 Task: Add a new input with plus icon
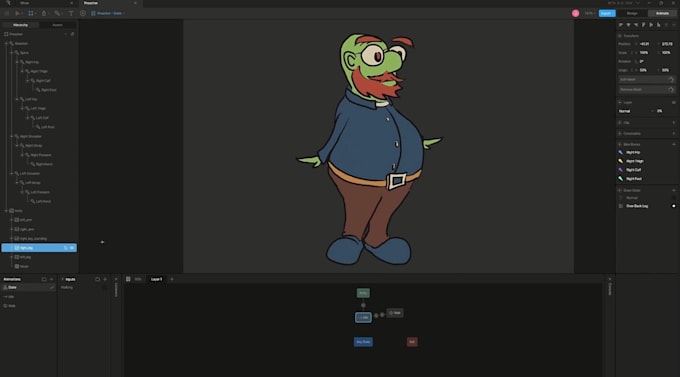click(105, 279)
